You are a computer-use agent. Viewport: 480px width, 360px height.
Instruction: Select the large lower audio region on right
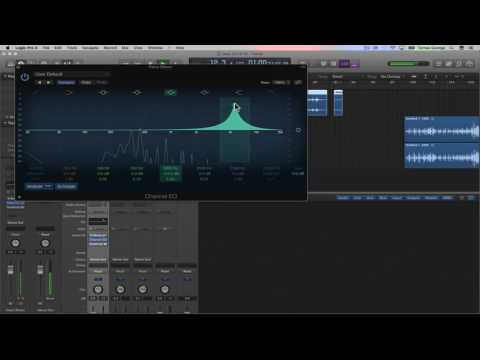pos(442,156)
